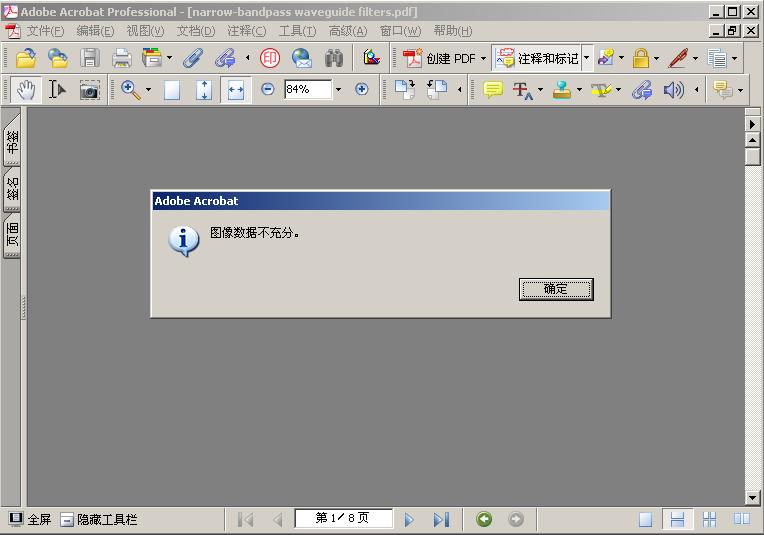Click the Print icon
764x535 pixels.
[x=121, y=59]
